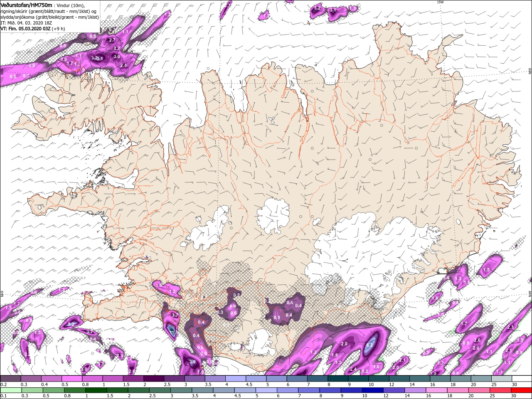The image size is (532, 399).
Task: Click bright red swatch ending the lower legend
Action: point(522,390)
